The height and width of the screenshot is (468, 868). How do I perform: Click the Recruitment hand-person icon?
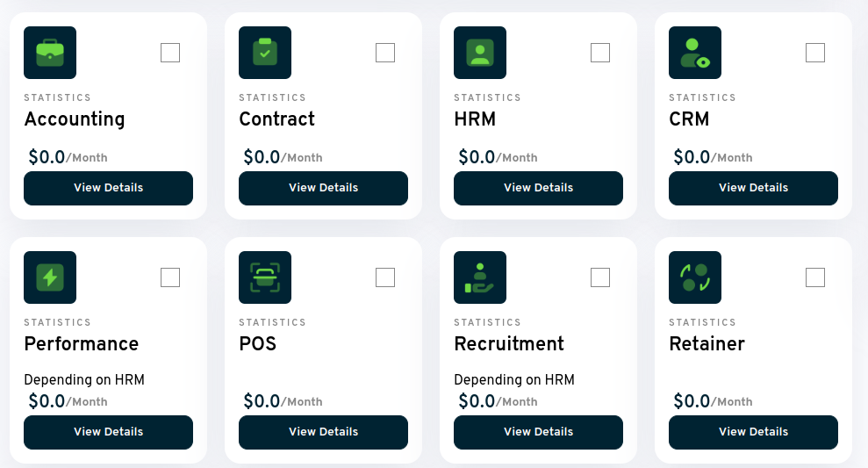coord(480,277)
